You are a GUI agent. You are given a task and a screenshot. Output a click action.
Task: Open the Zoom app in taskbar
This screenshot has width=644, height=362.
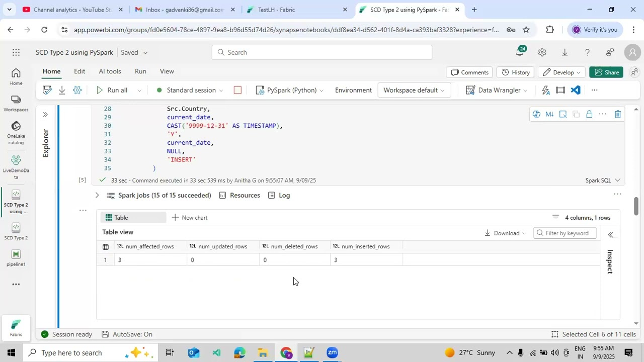tap(332, 352)
